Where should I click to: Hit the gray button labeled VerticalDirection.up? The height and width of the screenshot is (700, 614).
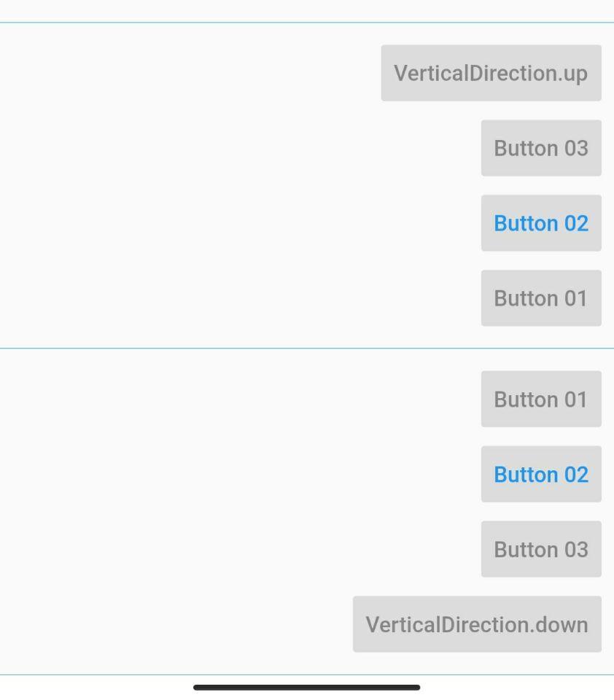491,73
